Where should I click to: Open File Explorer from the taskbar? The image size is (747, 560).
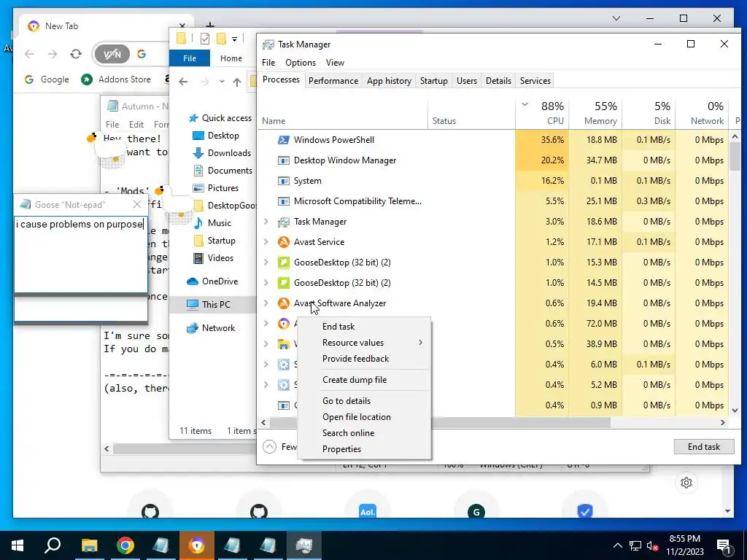(89, 545)
